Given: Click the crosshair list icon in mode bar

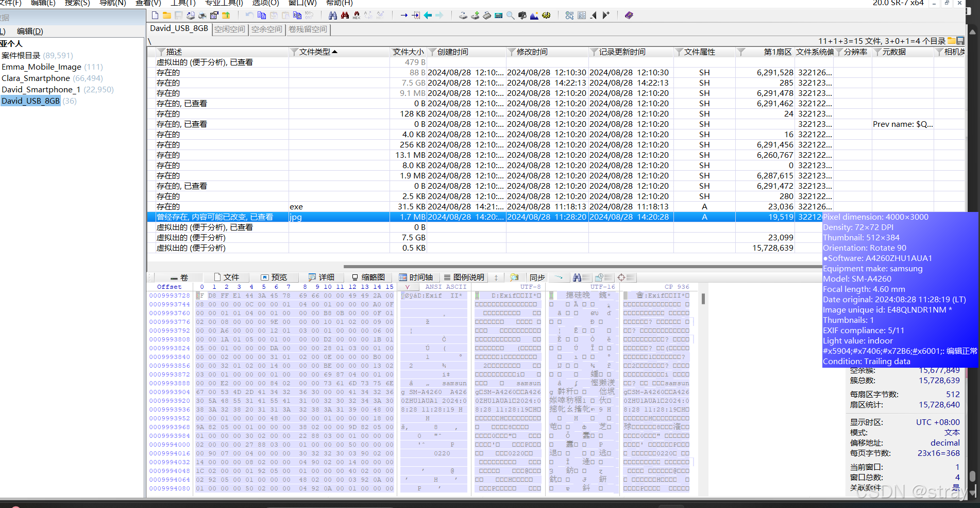Looking at the screenshot, I should point(625,277).
